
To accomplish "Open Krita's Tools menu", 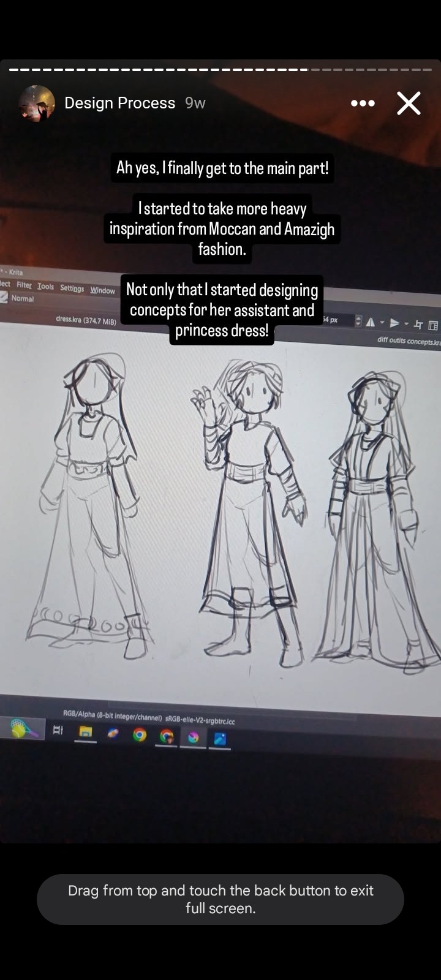I will click(x=45, y=287).
